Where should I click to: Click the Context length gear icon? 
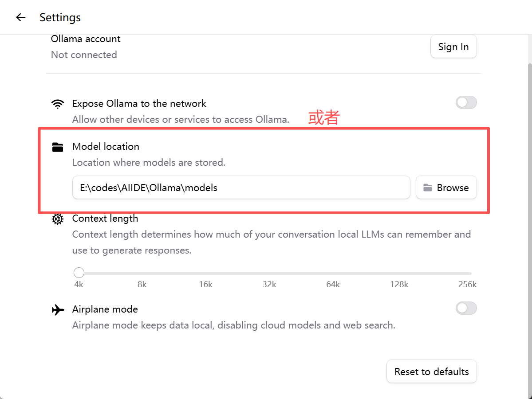point(58,219)
